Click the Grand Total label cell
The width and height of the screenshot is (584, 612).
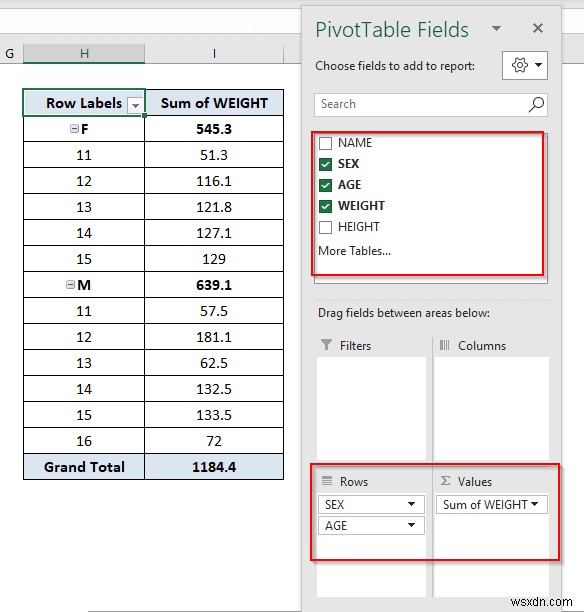click(84, 467)
